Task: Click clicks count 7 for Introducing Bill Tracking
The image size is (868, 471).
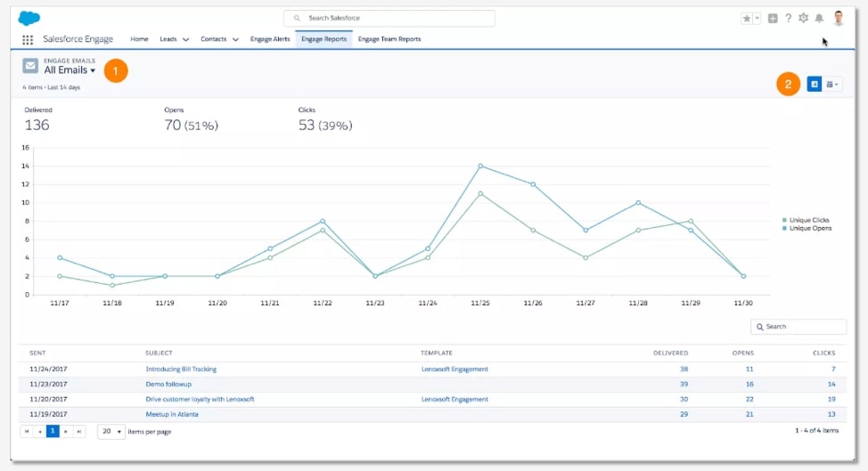Action: pos(833,369)
